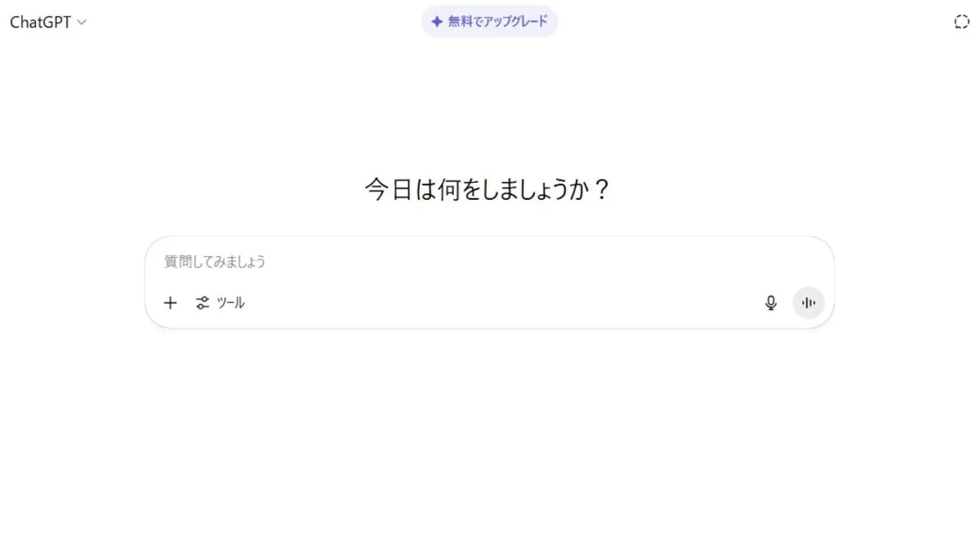This screenshot has width=980, height=551.
Task: Click the 無料でアップグレード button
Action: pos(490,21)
